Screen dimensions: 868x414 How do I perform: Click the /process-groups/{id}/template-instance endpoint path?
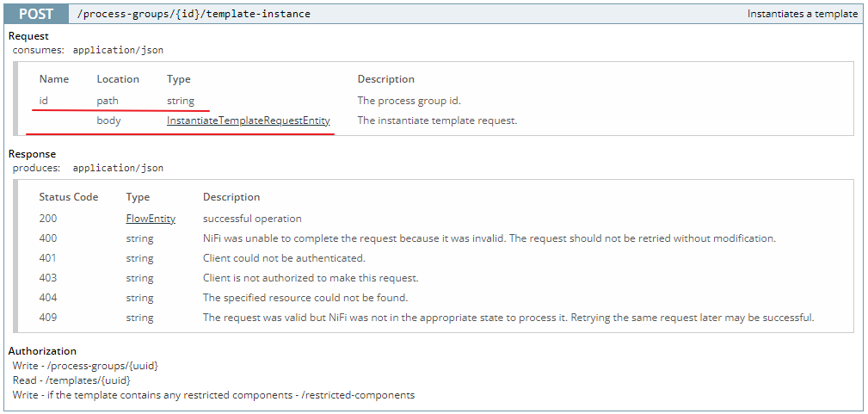[x=194, y=14]
